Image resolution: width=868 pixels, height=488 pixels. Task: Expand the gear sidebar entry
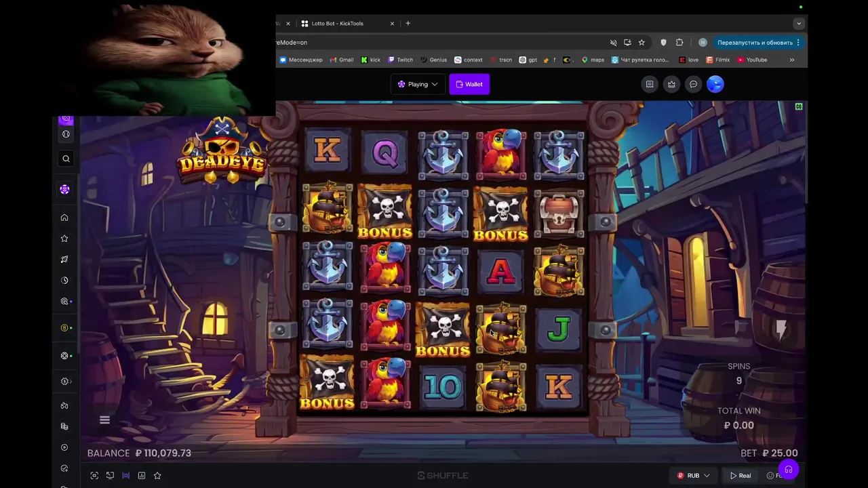point(65,381)
